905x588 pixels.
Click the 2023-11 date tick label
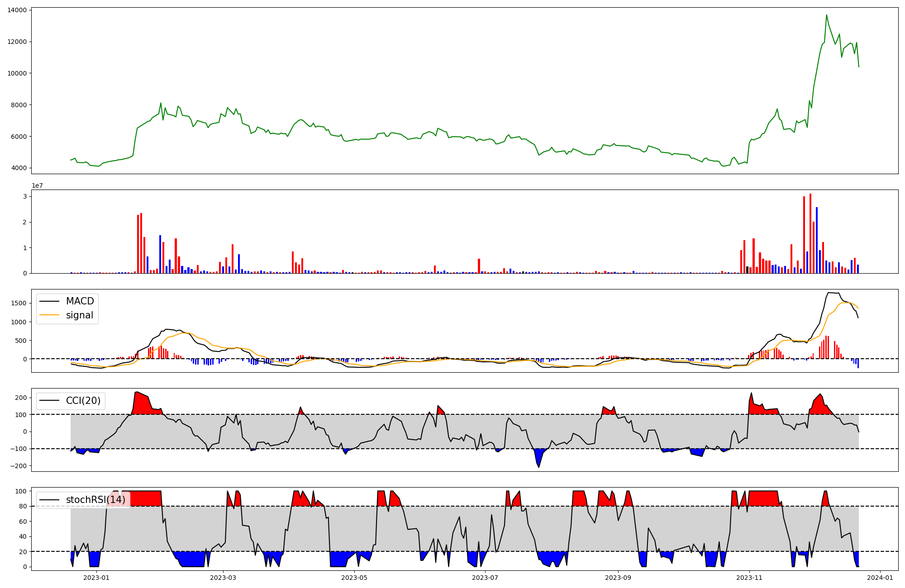pos(749,578)
